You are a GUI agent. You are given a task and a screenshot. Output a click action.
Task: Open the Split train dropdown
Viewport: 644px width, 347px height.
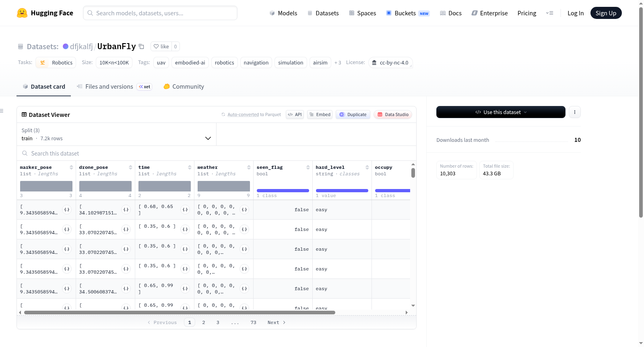point(116,134)
